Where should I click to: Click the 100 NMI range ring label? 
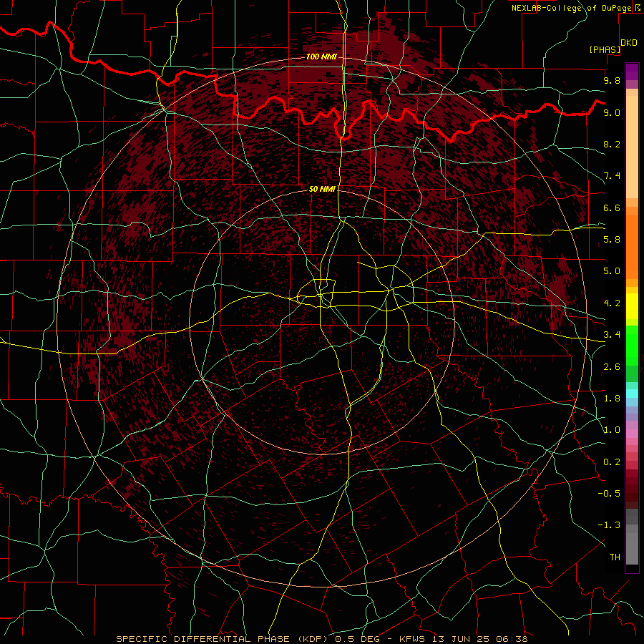[x=321, y=57]
